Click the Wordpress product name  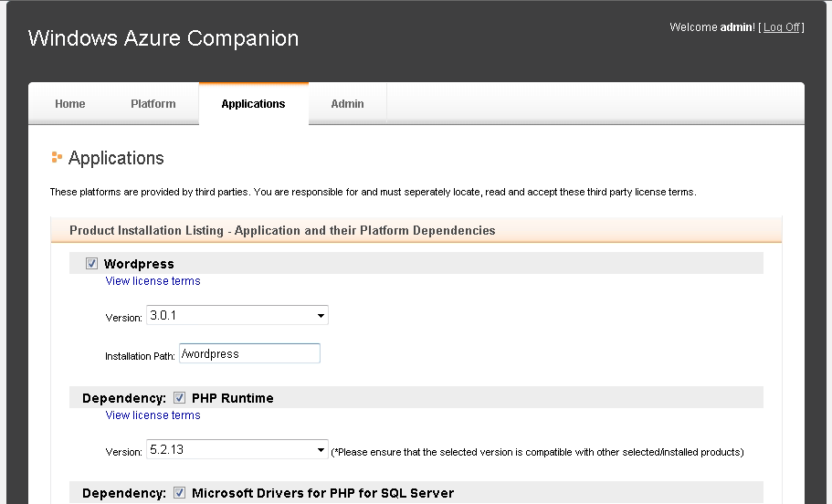[139, 264]
